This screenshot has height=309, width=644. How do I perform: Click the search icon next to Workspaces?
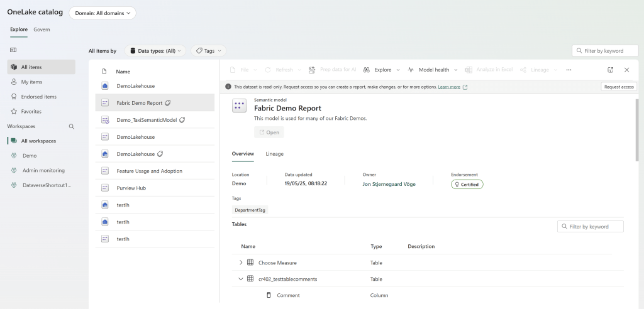(71, 126)
